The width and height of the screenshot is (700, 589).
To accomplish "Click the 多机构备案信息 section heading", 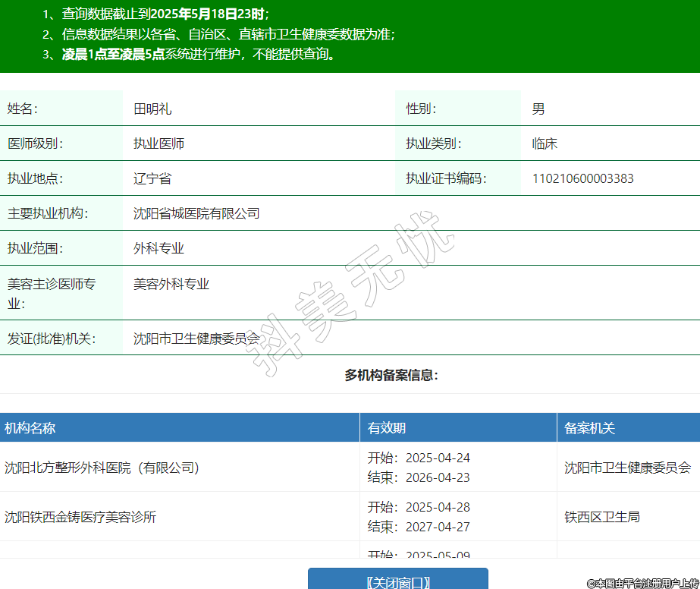I will [391, 375].
